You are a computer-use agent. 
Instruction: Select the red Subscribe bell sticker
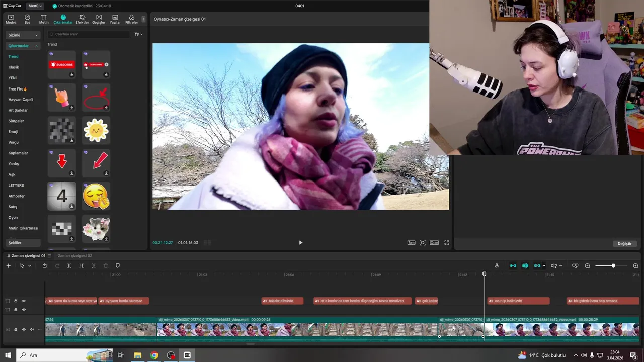pos(62,64)
